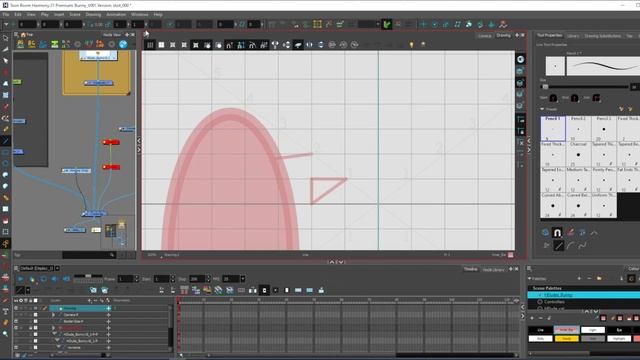Toggle the white checkbox in timeline layer header
Image resolution: width=640 pixels, height=360 pixels.
[x=36, y=300]
